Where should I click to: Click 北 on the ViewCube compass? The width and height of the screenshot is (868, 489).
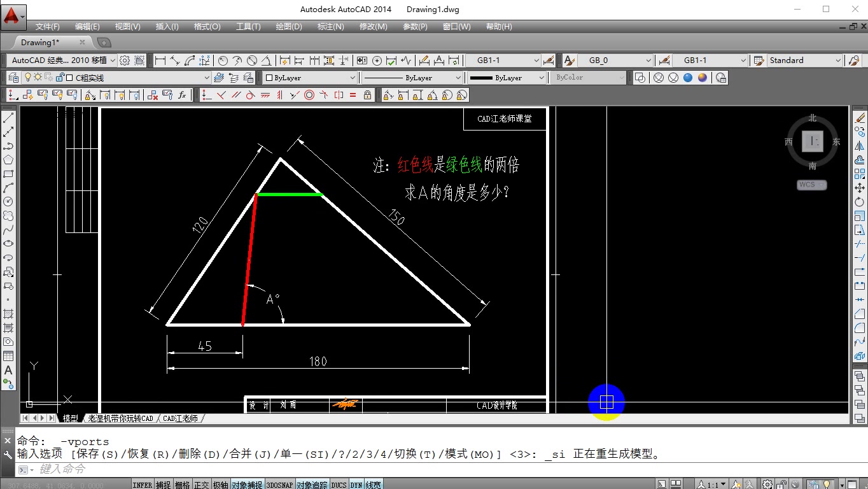click(x=811, y=118)
